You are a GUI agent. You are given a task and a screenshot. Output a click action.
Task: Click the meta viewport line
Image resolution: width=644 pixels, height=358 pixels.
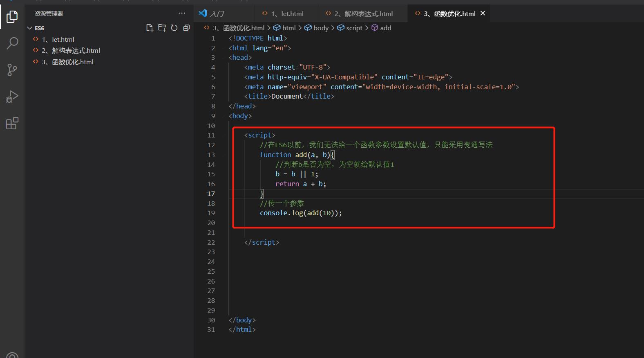(382, 87)
